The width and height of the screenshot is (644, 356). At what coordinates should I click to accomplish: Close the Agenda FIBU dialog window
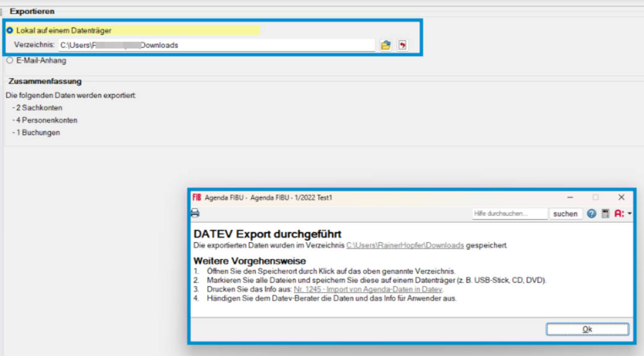click(x=621, y=198)
